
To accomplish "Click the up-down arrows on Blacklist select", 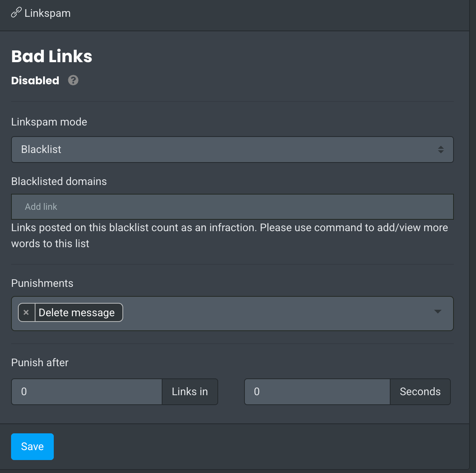I will [x=441, y=150].
